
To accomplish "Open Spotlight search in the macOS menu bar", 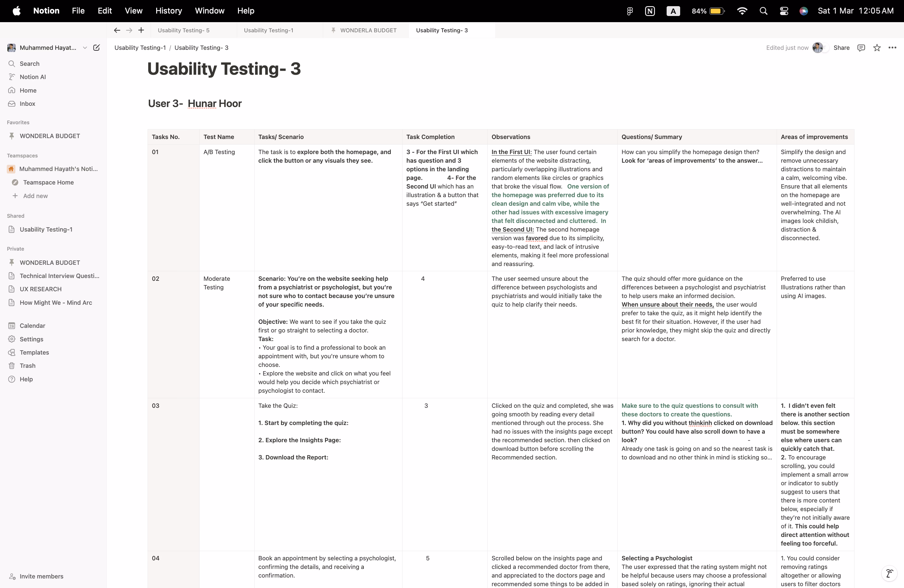I will point(763,11).
